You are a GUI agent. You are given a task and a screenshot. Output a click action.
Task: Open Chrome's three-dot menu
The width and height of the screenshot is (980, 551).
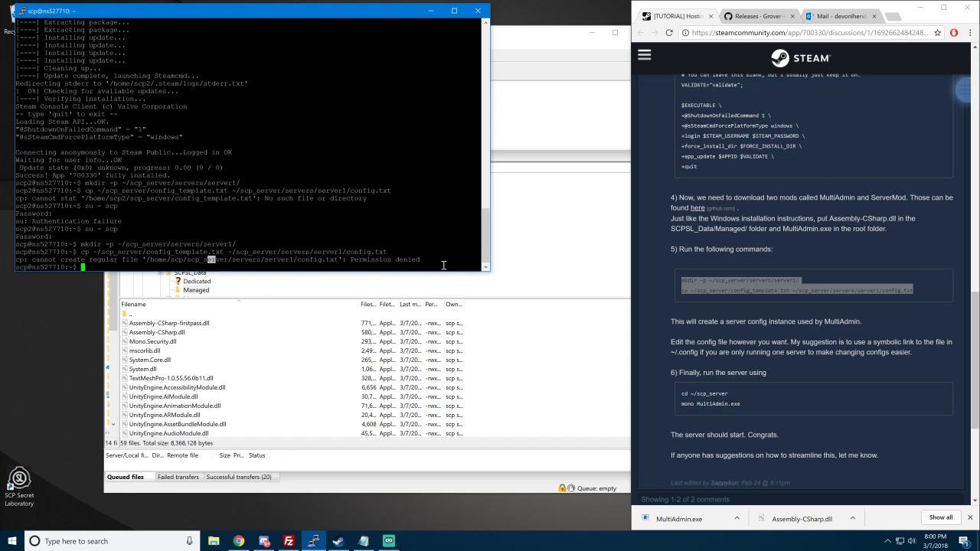[x=970, y=33]
